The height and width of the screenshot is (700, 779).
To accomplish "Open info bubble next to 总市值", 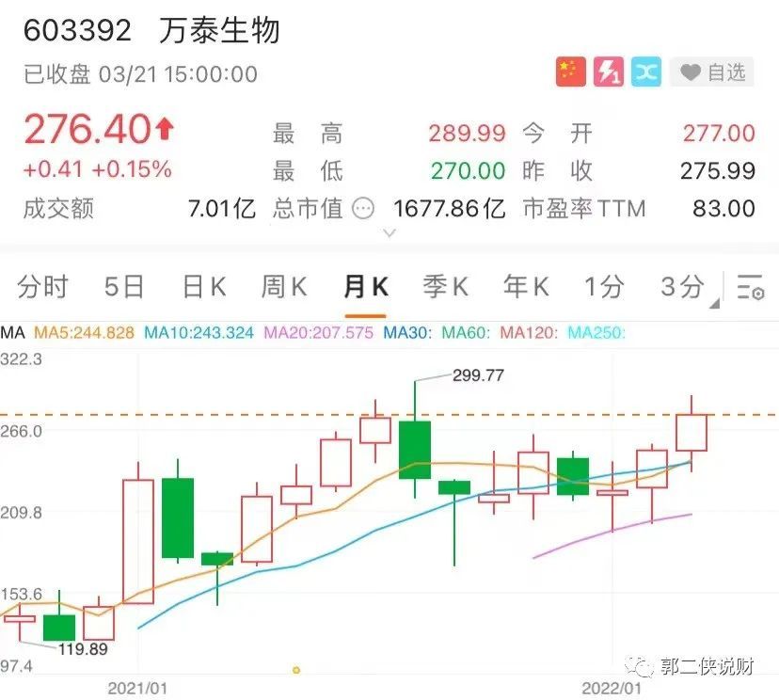I will pyautogui.click(x=362, y=208).
